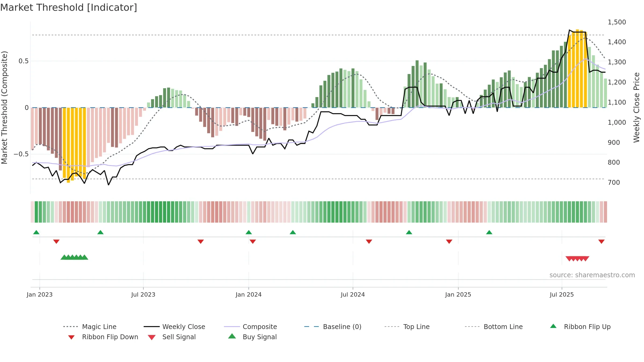This screenshot has height=362, width=644.
Task: Click the last buy signal triangle in the 2023 cluster
Action: pyautogui.click(x=85, y=257)
